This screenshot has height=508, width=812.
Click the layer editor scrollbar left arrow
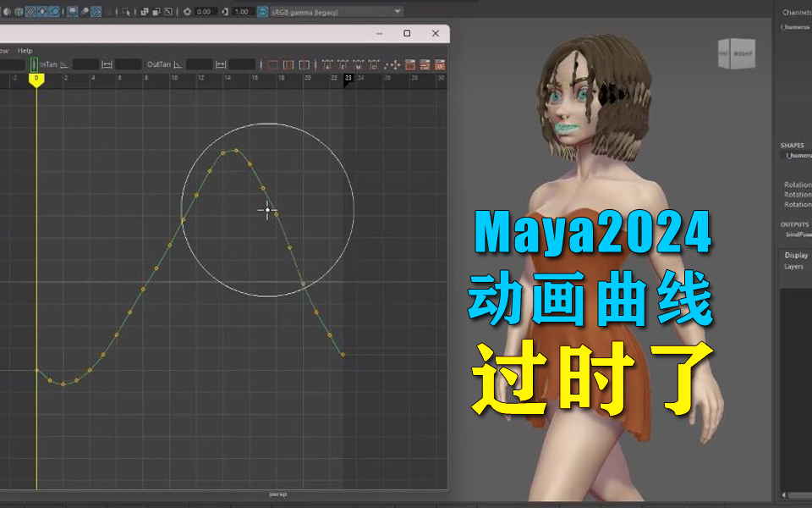[784, 495]
